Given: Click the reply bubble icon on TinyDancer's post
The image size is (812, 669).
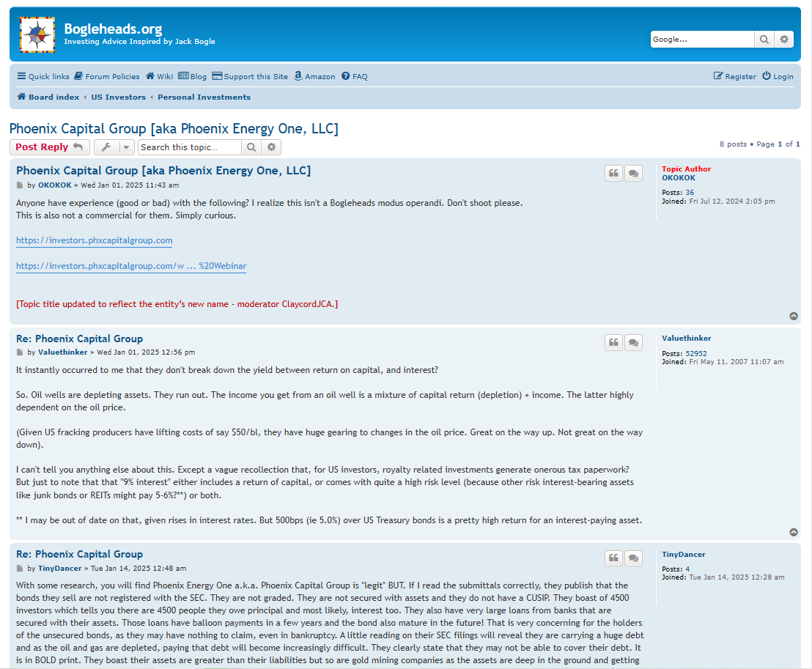Looking at the screenshot, I should tap(633, 558).
